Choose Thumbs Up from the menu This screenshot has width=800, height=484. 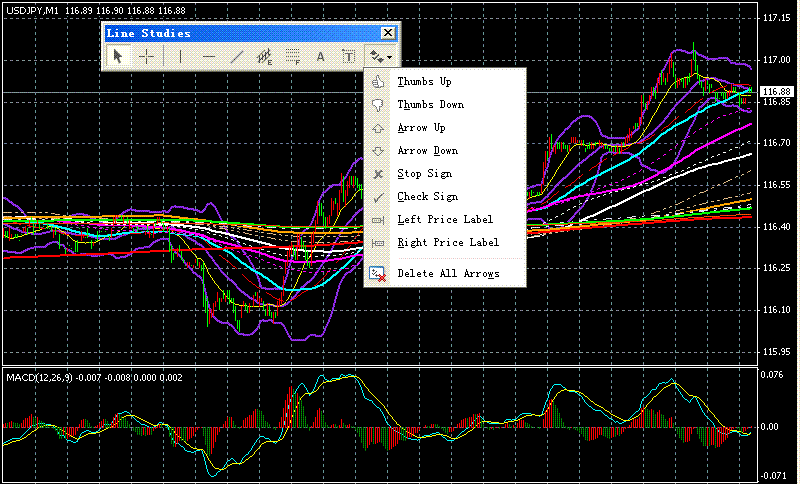point(424,82)
